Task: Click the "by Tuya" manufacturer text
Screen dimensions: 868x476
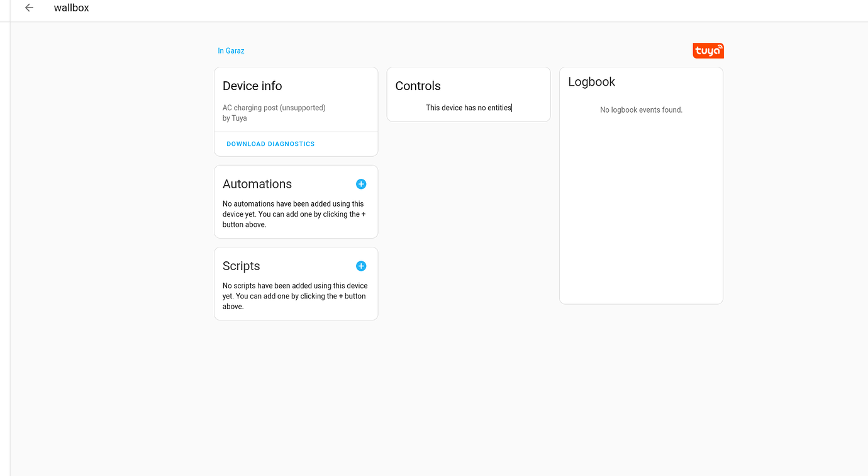Action: (234, 118)
